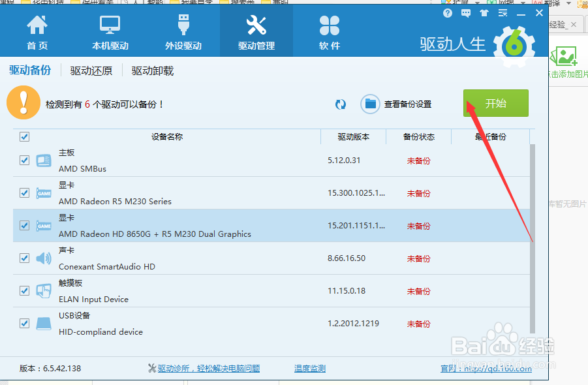Click the 驱动人生 gear logo
This screenshot has width=588, height=385.
[514, 47]
